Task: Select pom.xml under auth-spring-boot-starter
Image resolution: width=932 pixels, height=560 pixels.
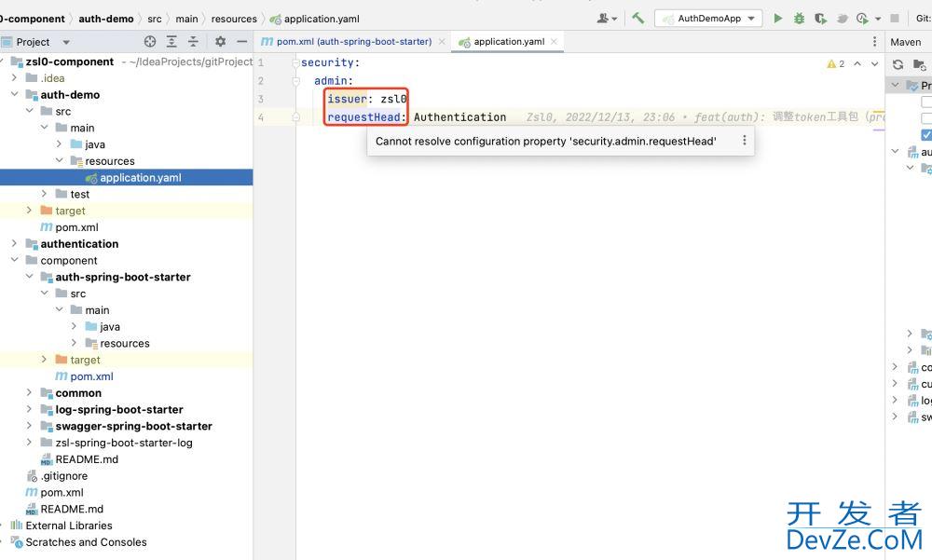Action: click(x=91, y=376)
